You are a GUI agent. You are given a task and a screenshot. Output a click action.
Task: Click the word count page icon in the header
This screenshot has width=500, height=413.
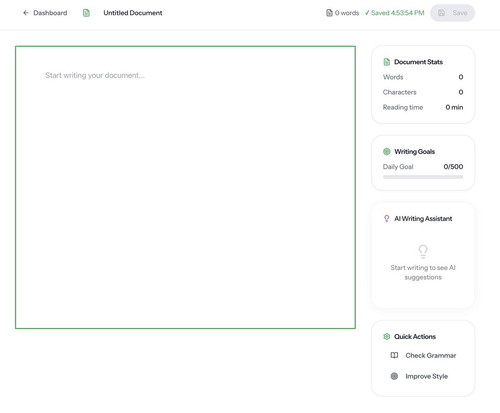[x=329, y=13]
